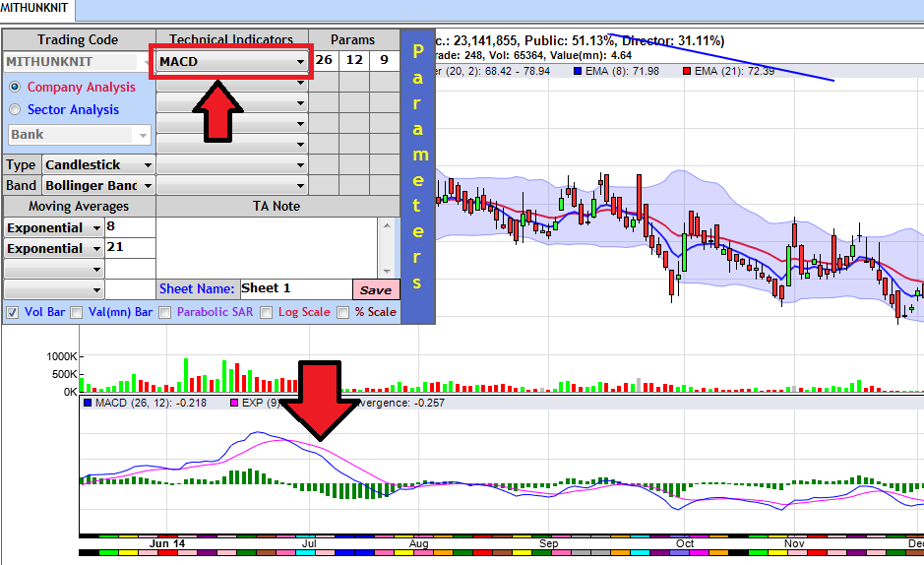The image size is (924, 565).
Task: Click the TA Note scroll down arrow
Action: 387,271
